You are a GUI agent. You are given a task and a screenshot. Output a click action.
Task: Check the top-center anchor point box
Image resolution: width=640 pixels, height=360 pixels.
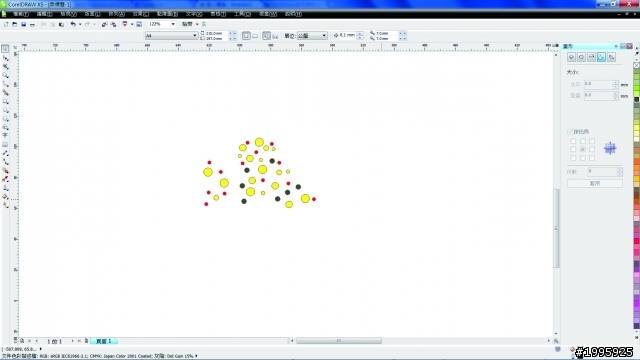click(583, 141)
